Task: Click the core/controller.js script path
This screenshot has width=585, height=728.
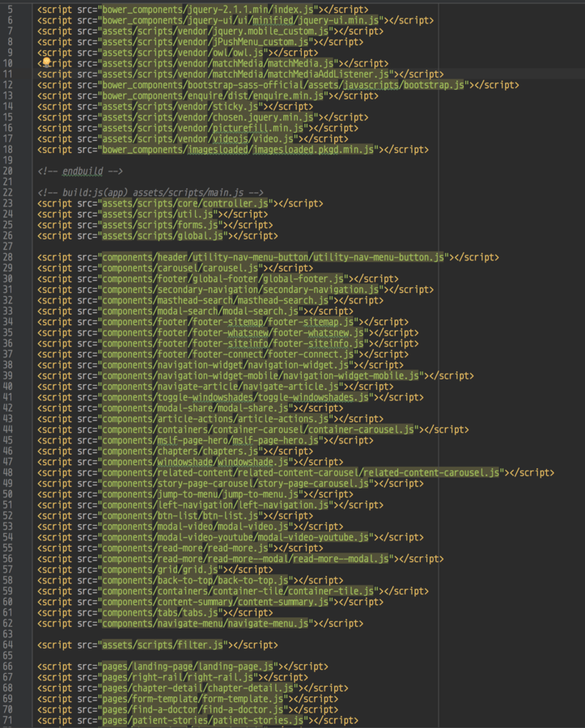Action: (185, 203)
